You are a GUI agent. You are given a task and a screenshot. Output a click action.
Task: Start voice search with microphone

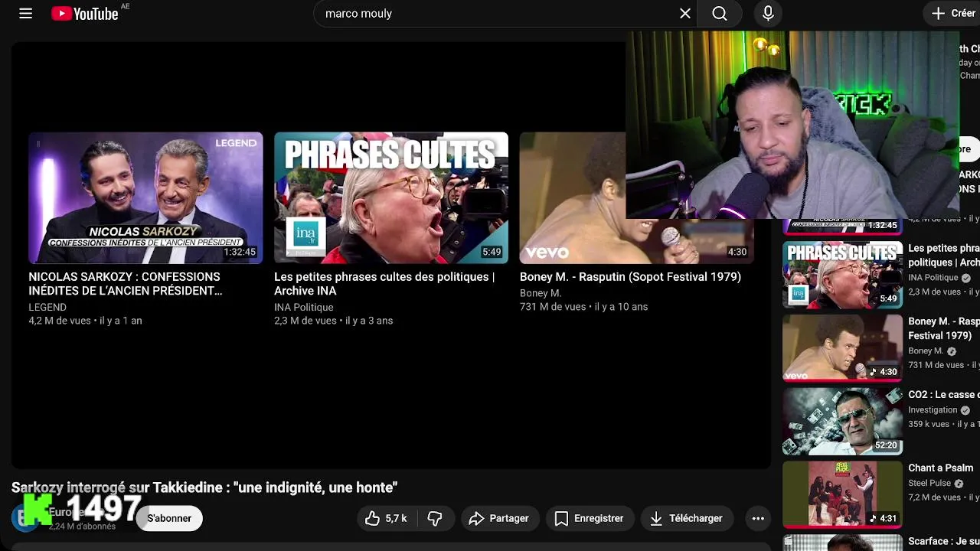[768, 14]
